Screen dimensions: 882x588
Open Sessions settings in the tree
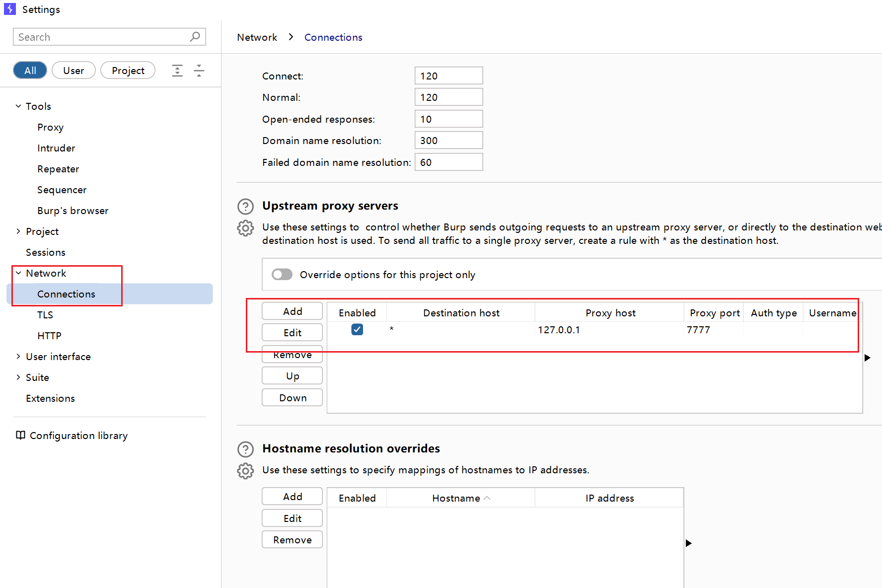46,252
